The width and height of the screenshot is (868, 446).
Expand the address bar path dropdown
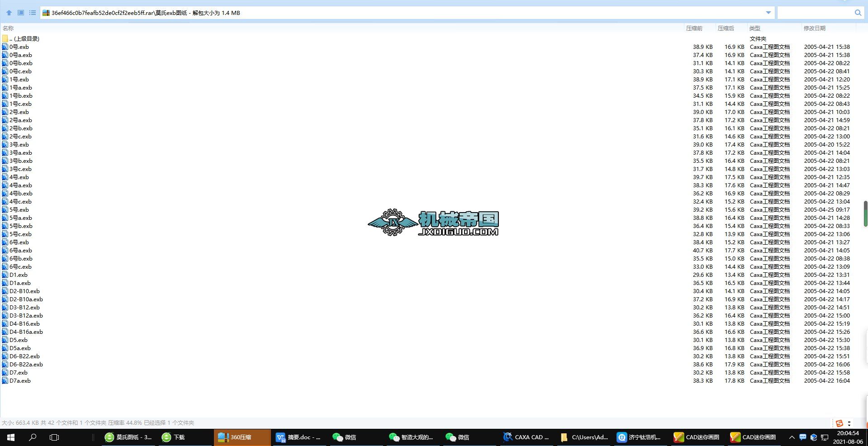[768, 13]
